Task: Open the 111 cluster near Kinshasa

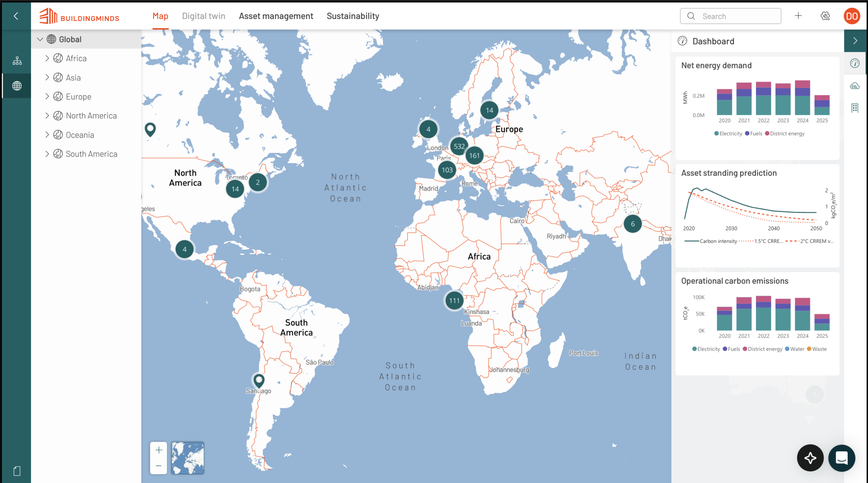Action: click(x=454, y=300)
